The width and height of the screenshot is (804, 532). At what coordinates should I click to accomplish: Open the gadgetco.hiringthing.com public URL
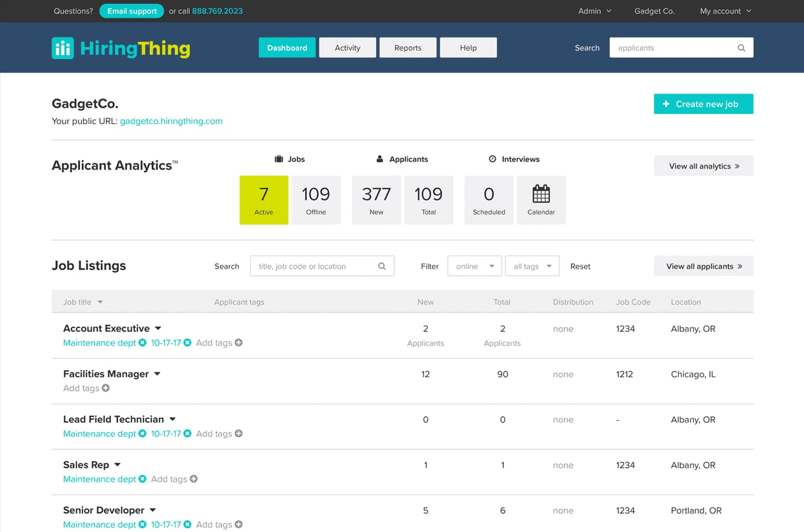[171, 121]
